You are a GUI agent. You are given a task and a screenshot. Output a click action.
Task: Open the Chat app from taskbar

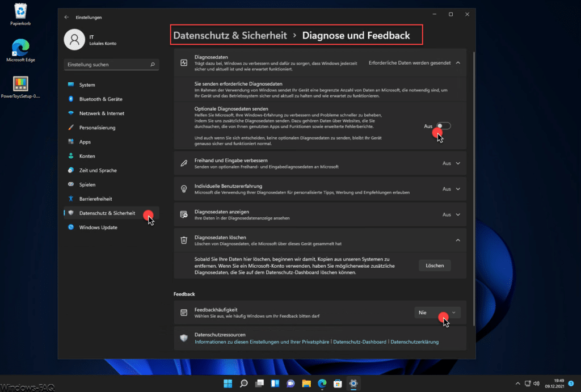[x=291, y=383]
